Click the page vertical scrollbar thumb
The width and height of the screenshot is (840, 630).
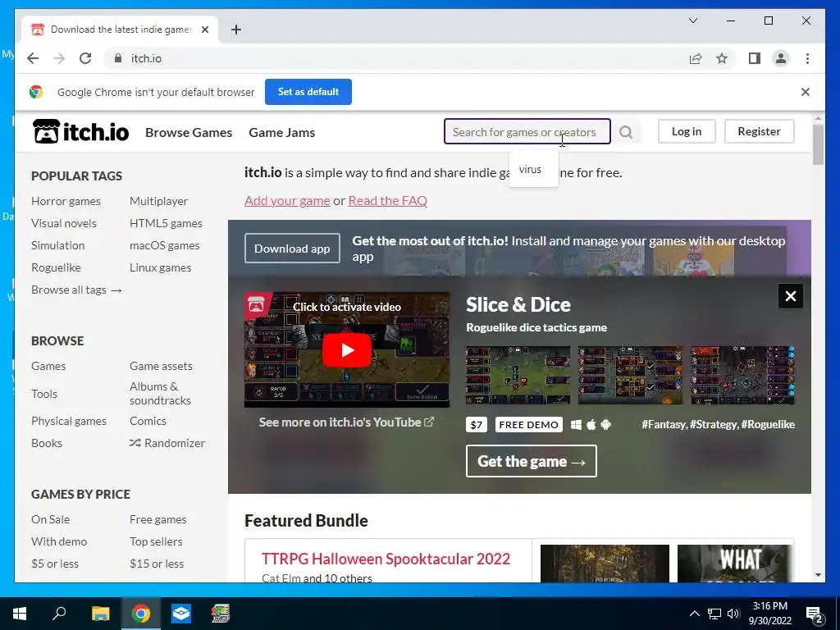[818, 144]
